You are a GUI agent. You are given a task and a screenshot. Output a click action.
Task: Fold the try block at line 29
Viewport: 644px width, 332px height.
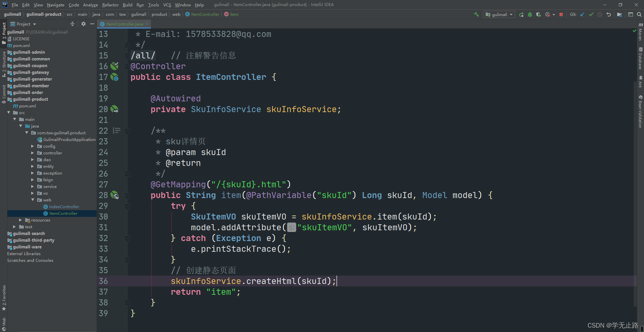[x=127, y=206]
